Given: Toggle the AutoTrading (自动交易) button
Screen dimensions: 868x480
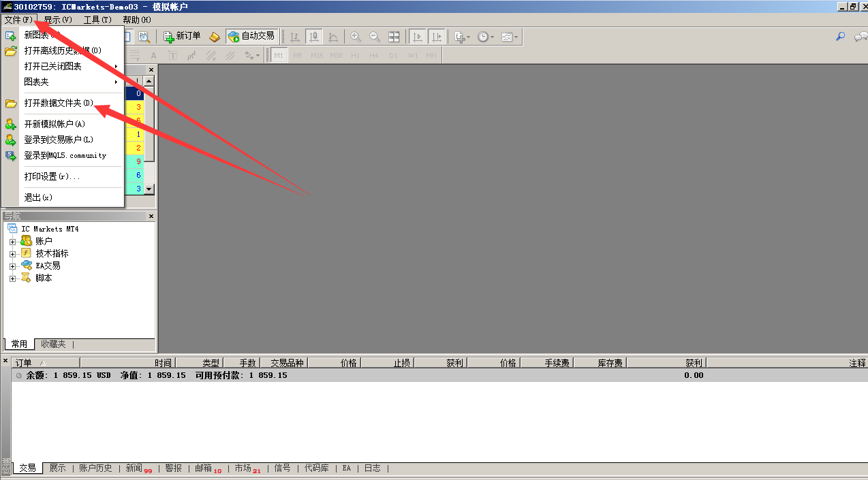Looking at the screenshot, I should pos(251,36).
